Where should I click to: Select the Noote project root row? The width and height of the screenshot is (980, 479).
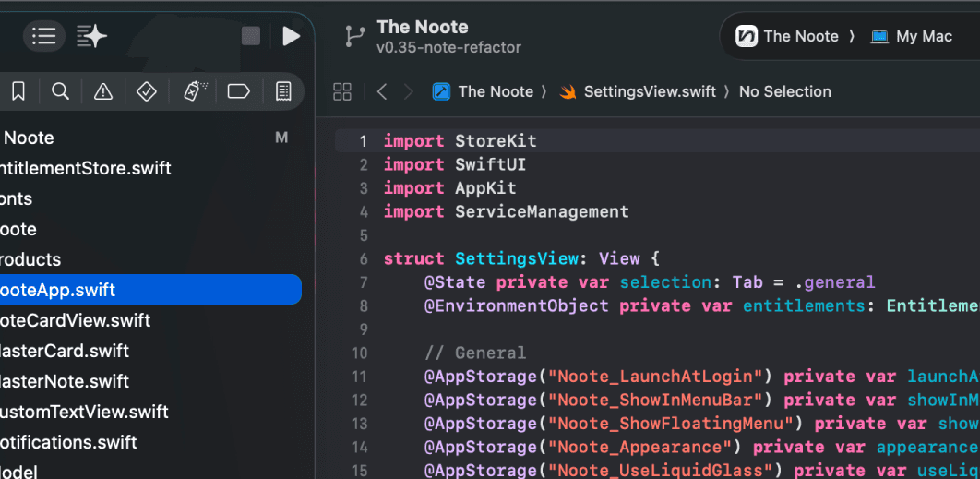(150, 138)
